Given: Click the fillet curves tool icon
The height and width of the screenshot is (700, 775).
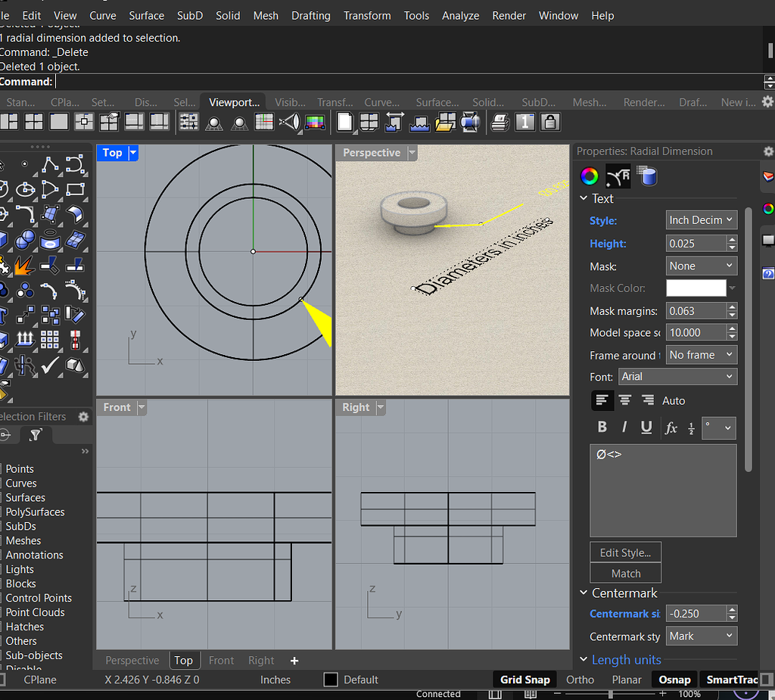Looking at the screenshot, I should (24, 214).
